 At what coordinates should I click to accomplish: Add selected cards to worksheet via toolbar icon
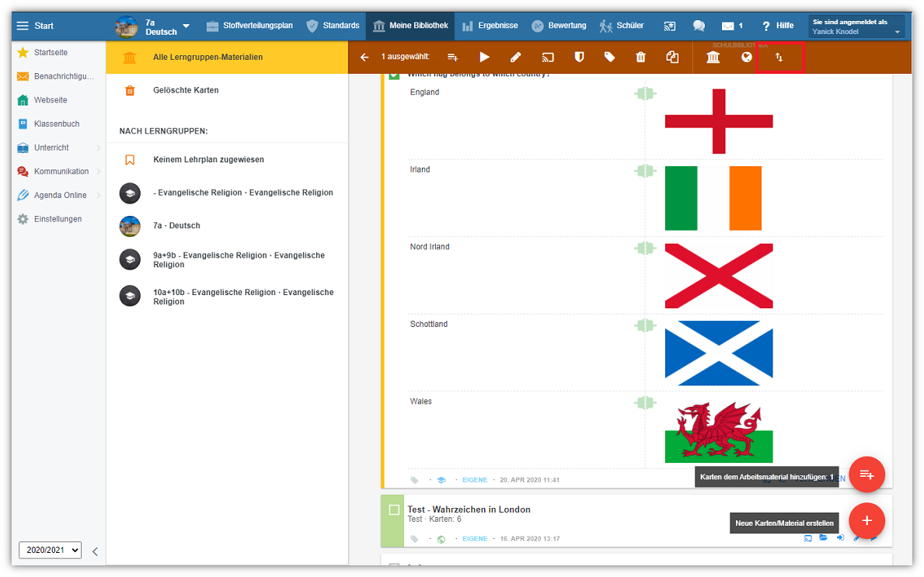point(452,57)
